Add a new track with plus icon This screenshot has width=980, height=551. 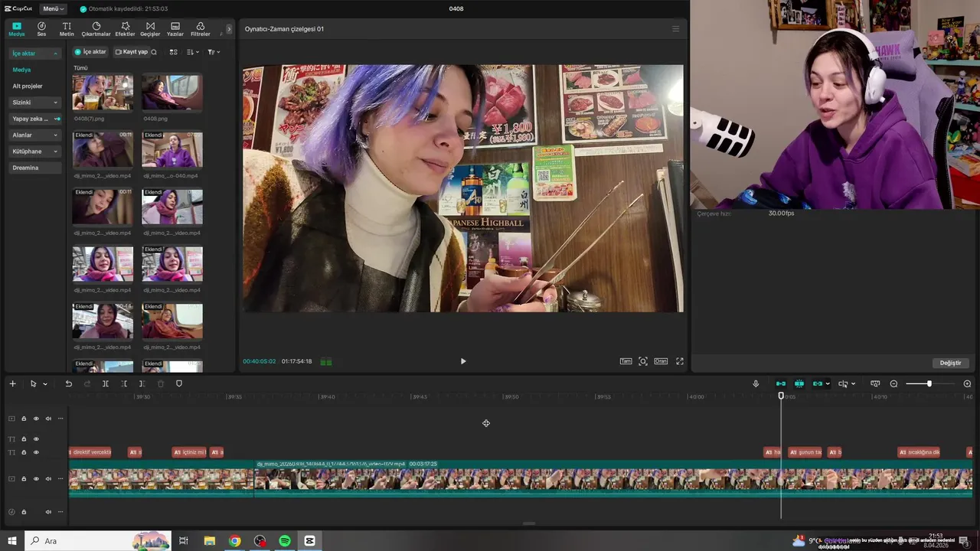coord(12,383)
